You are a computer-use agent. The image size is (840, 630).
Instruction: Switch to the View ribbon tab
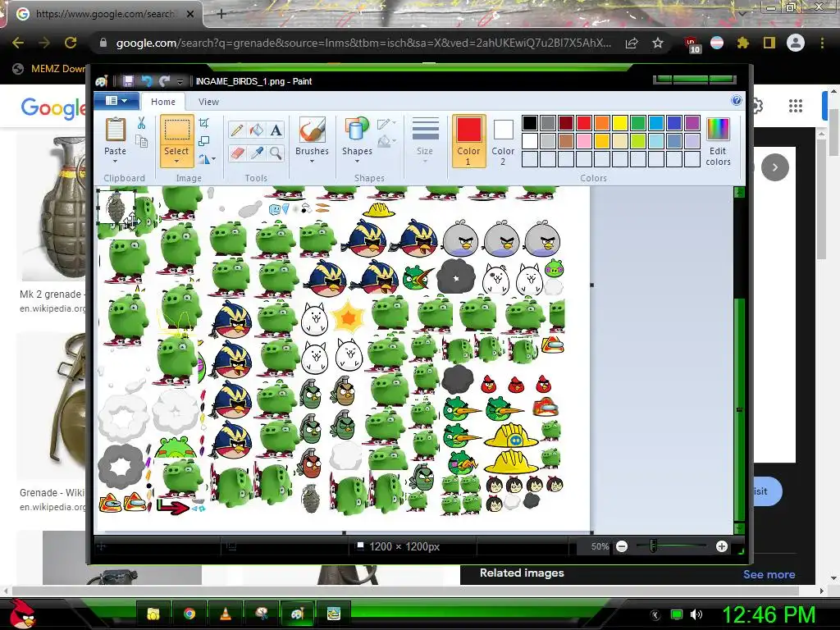click(x=208, y=101)
